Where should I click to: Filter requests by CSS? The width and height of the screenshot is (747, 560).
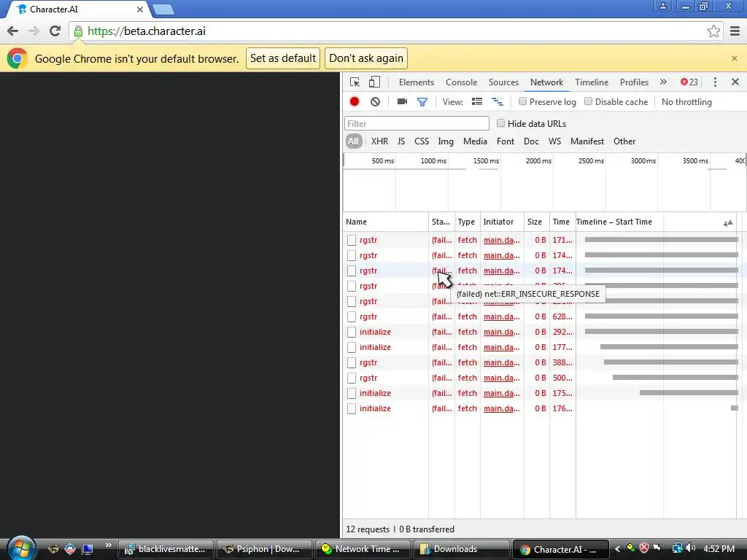pos(422,141)
